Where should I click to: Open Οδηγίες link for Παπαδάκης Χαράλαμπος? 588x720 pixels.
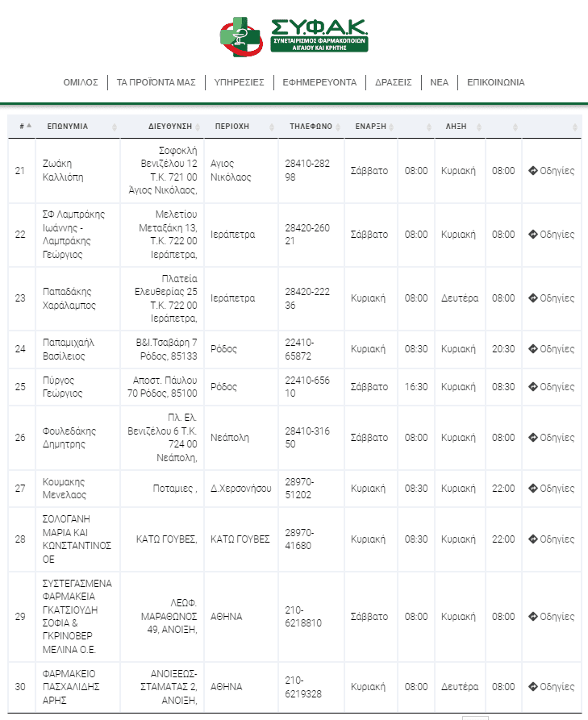click(552, 298)
